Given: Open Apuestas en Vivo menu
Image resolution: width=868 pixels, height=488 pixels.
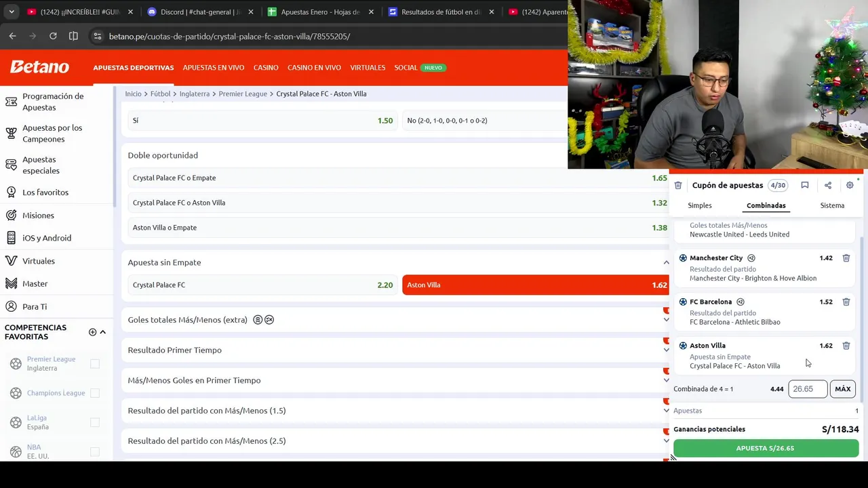Looking at the screenshot, I should 214,68.
